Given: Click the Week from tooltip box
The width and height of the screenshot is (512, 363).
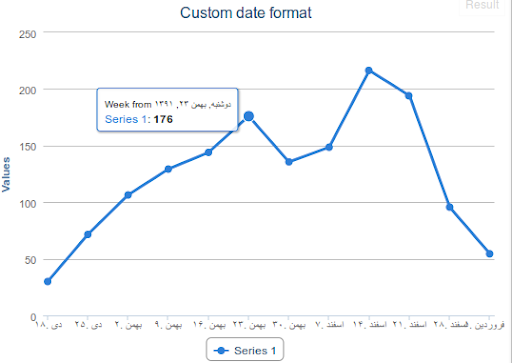Looking at the screenshot, I should pos(167,110).
